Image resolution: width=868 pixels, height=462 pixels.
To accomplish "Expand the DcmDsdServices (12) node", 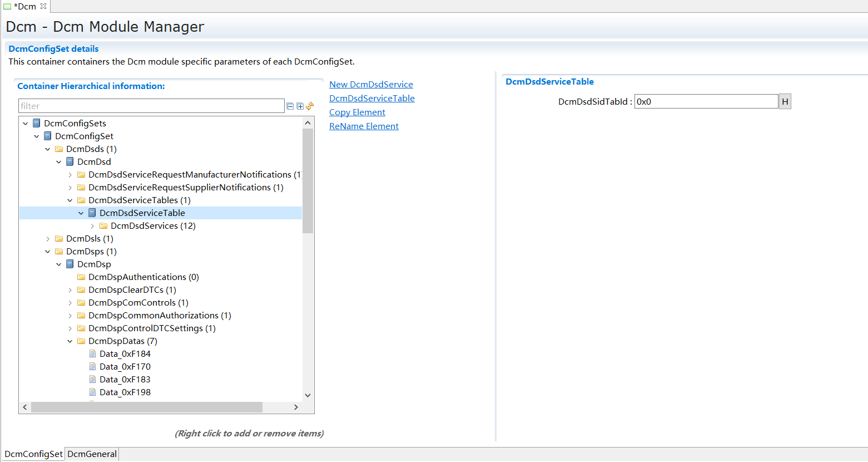I will tap(92, 226).
